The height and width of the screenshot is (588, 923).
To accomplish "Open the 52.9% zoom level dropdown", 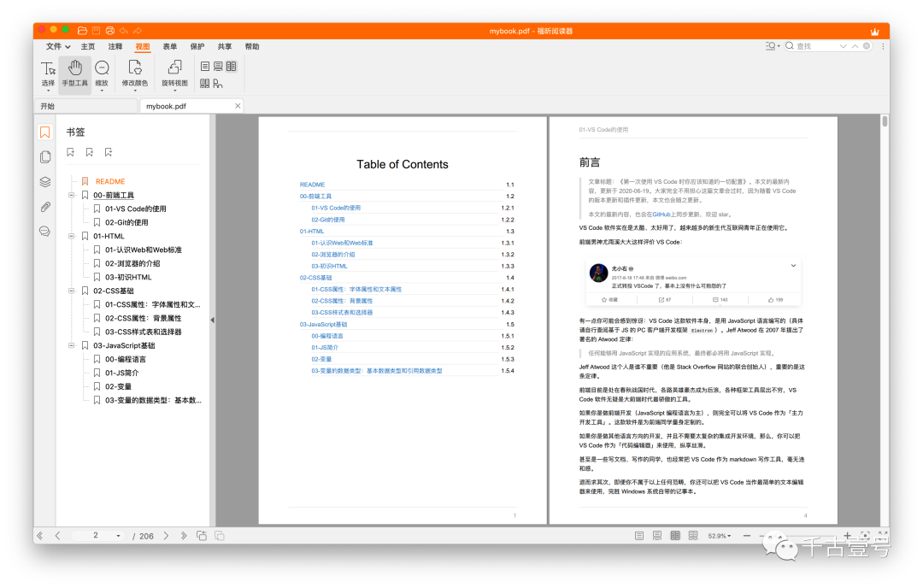I will 720,536.
